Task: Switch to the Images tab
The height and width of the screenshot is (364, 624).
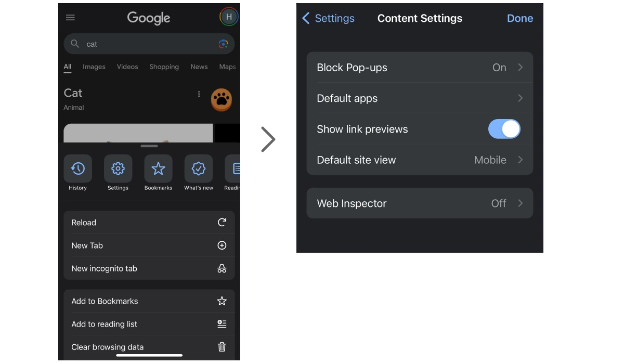Action: point(94,67)
